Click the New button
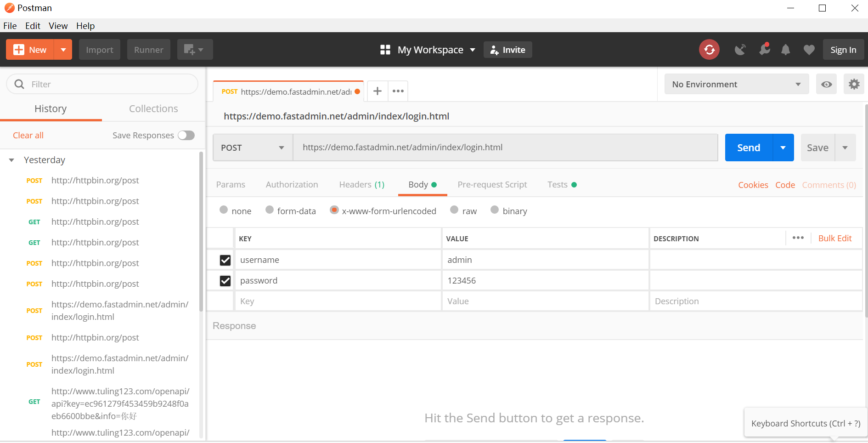 click(30, 50)
